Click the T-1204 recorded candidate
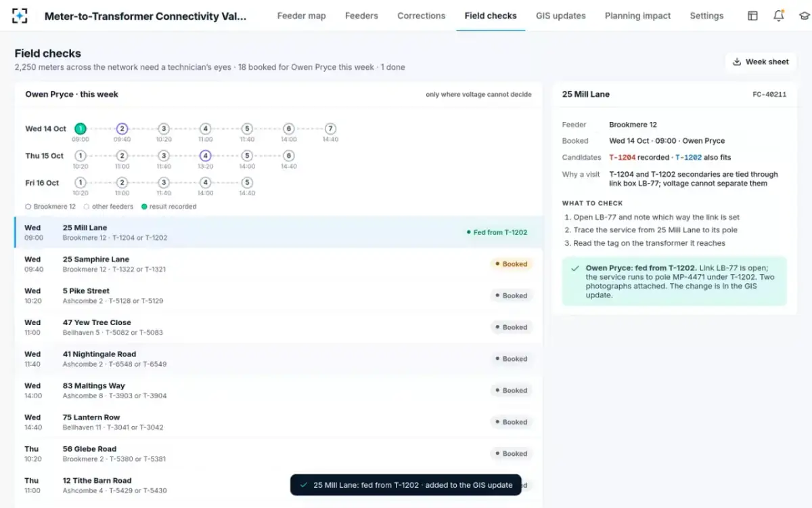812x508 pixels. [623, 157]
